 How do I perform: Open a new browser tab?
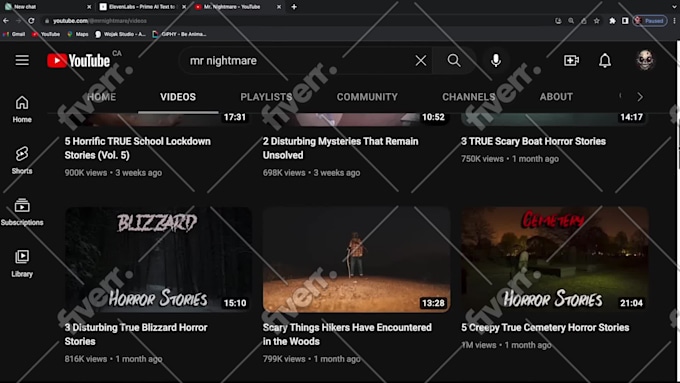294,7
